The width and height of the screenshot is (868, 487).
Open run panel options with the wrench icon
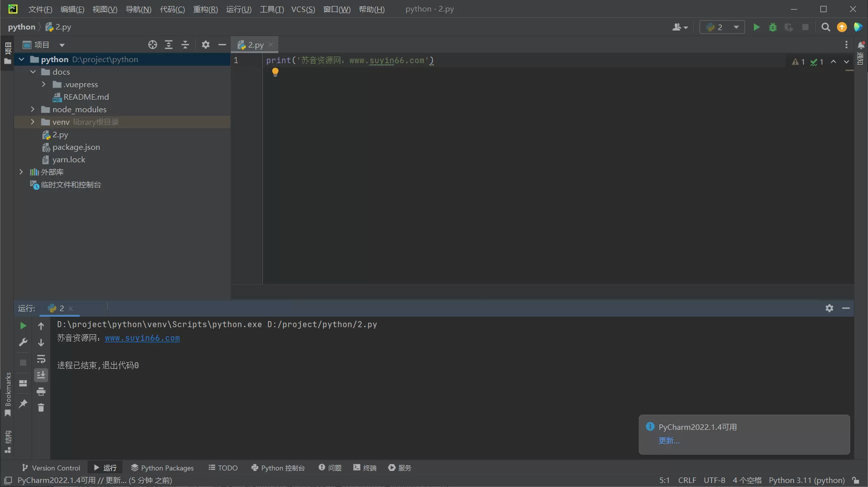(x=23, y=342)
